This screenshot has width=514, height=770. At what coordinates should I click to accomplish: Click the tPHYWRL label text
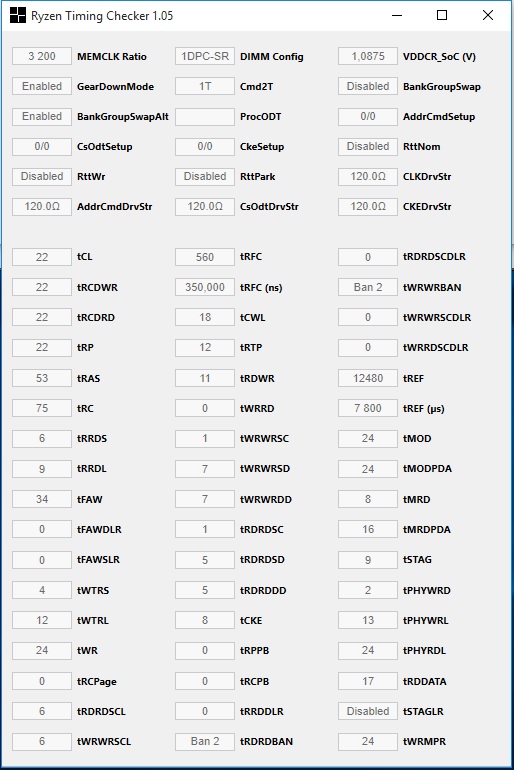point(426,620)
